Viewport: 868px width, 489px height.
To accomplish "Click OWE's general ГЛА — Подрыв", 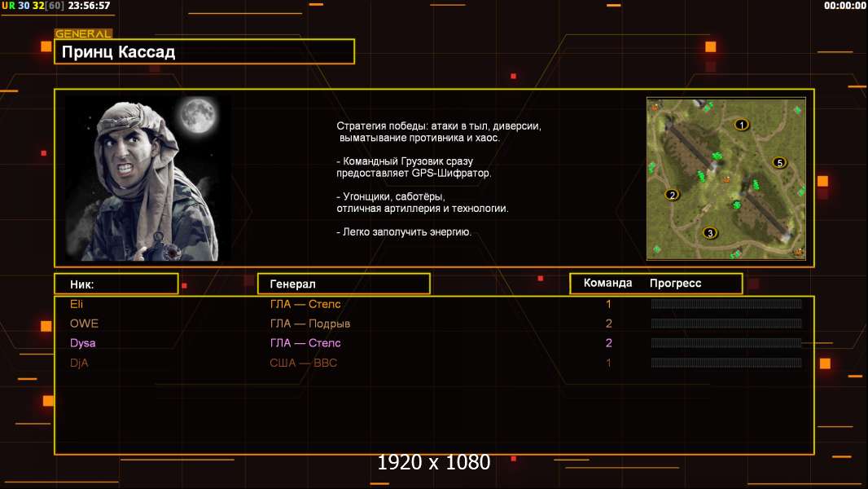I will click(310, 324).
